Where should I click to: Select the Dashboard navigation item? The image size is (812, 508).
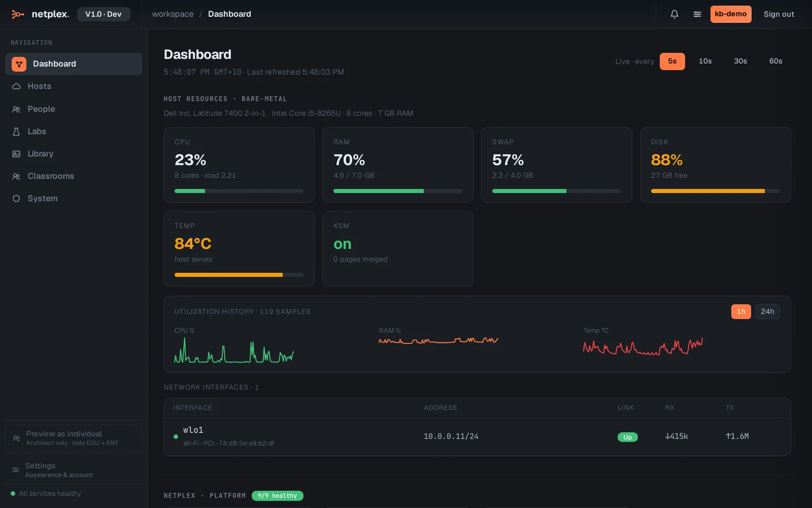tap(74, 64)
